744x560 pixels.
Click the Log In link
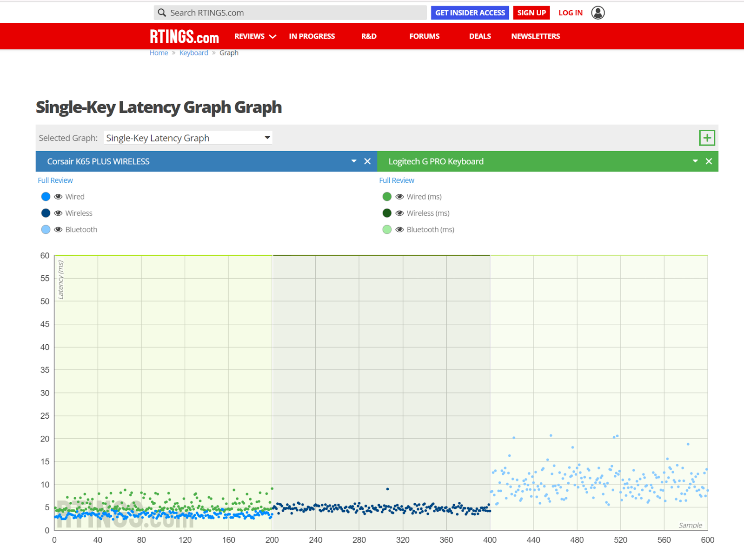click(x=571, y=13)
